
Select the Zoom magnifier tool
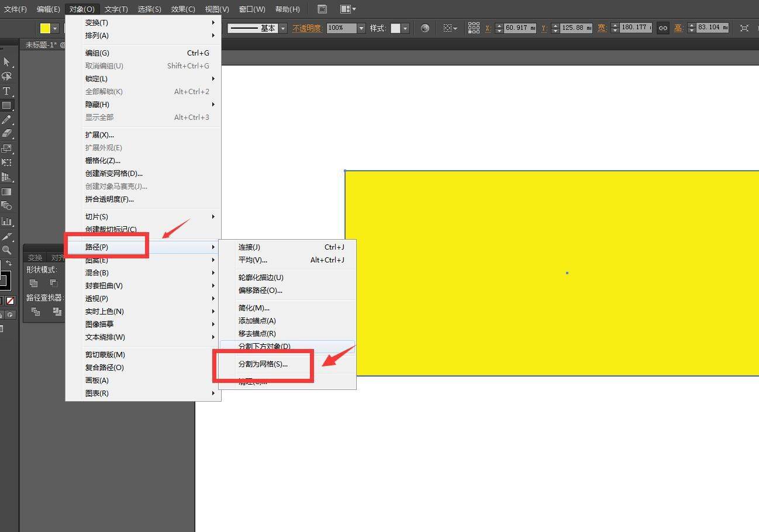coord(6,250)
